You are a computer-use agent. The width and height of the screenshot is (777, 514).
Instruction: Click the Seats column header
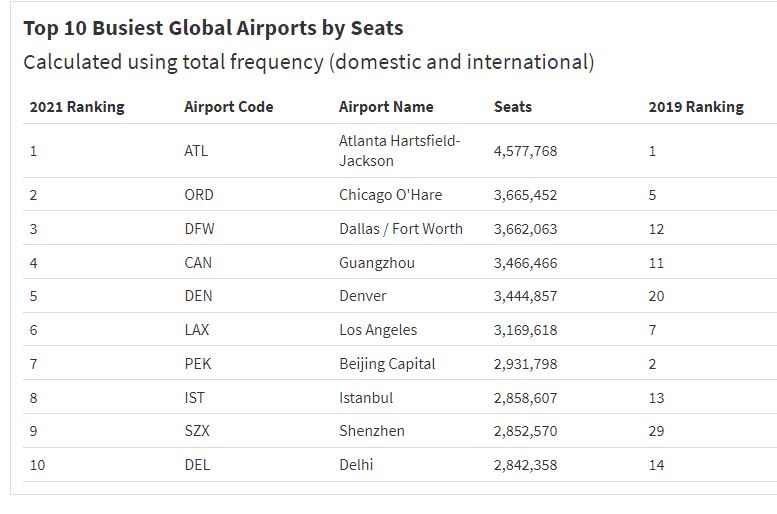point(513,107)
